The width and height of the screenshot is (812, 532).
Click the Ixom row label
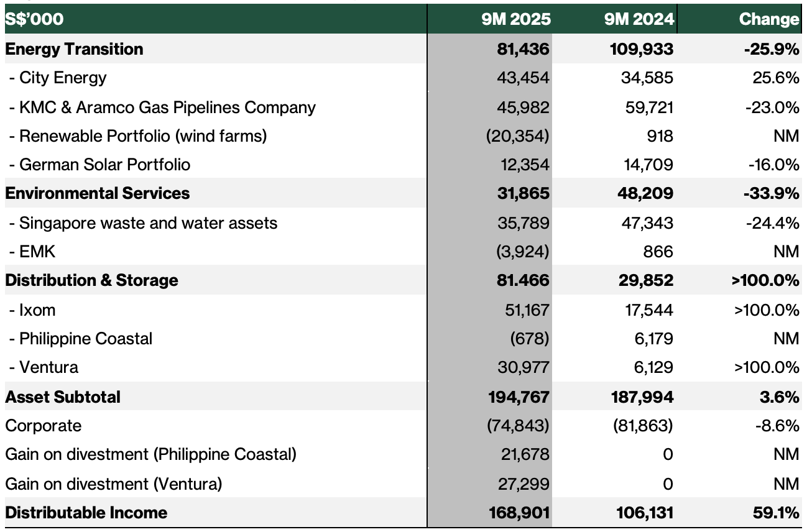pyautogui.click(x=32, y=310)
